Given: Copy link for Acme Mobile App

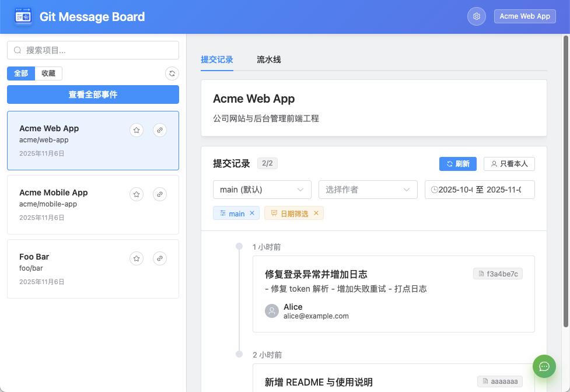Looking at the screenshot, I should tap(160, 194).
